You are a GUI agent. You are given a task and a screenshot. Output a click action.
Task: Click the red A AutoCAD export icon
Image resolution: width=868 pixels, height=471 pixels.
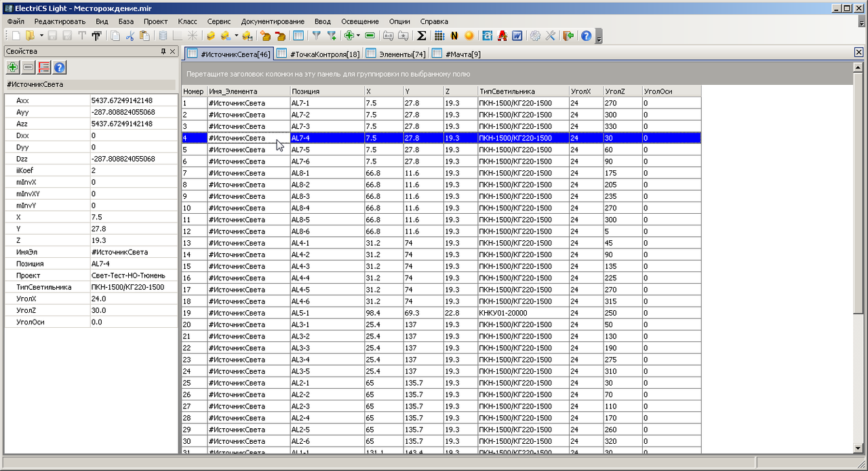(x=502, y=35)
